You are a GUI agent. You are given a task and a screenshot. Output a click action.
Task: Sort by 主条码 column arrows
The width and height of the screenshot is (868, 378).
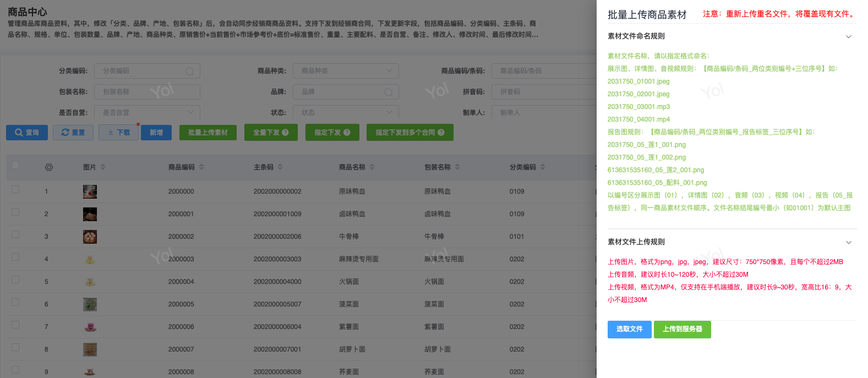280,167
